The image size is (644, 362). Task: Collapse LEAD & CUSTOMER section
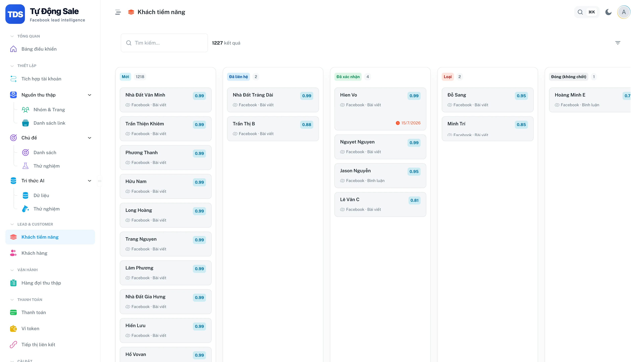point(32,224)
